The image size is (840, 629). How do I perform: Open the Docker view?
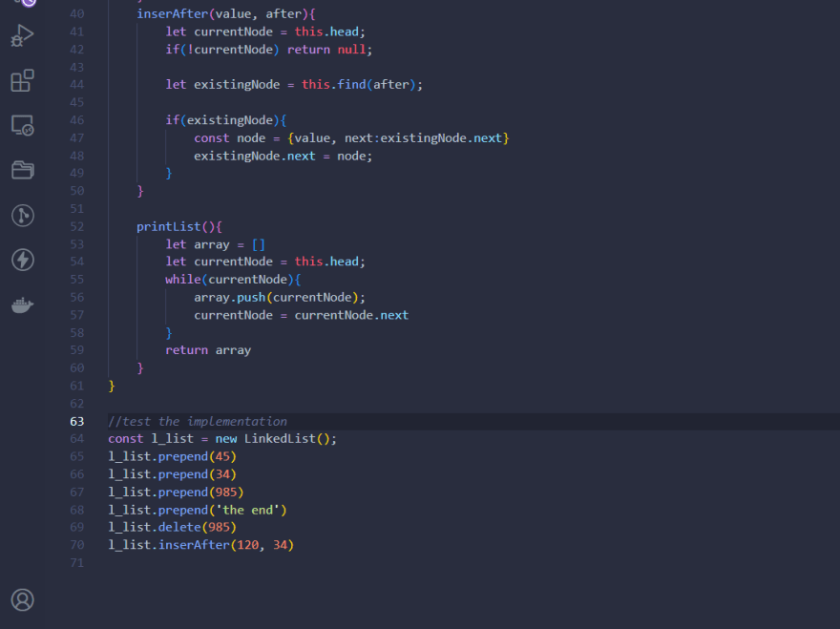23,304
